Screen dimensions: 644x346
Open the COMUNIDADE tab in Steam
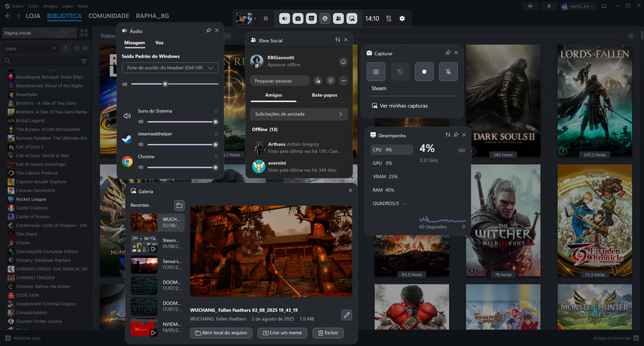[109, 16]
